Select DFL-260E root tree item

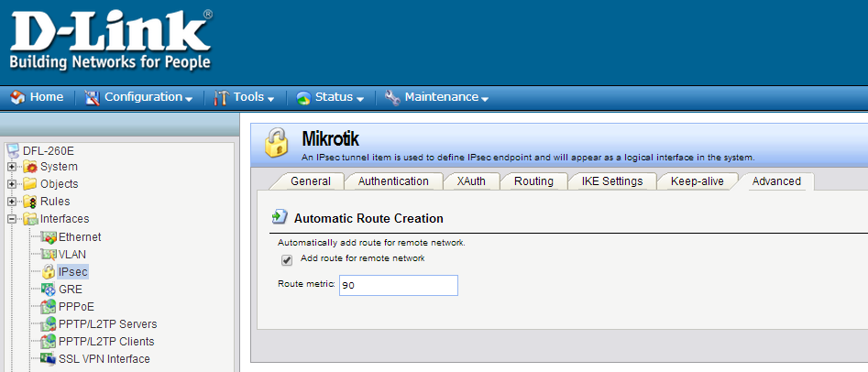pyautogui.click(x=49, y=150)
